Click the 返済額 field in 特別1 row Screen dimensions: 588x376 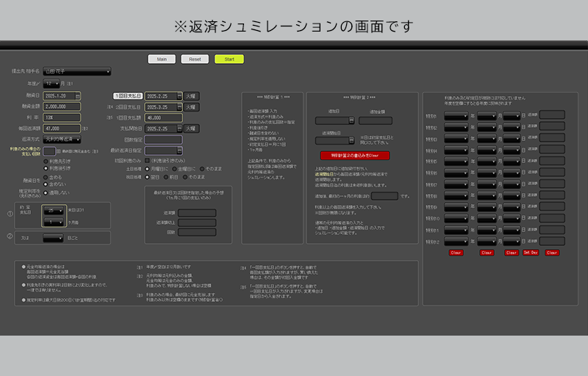coord(552,115)
